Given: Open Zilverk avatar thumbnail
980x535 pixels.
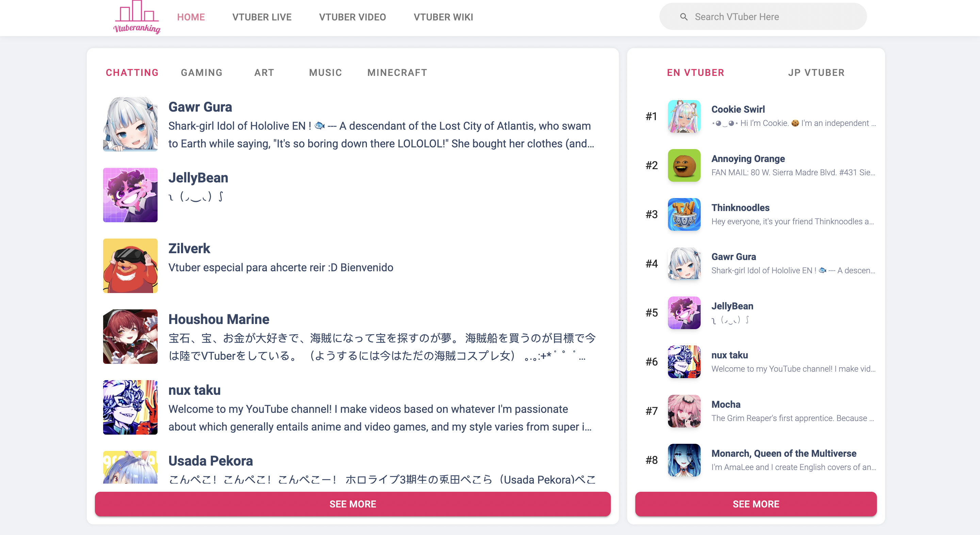Looking at the screenshot, I should tap(130, 265).
